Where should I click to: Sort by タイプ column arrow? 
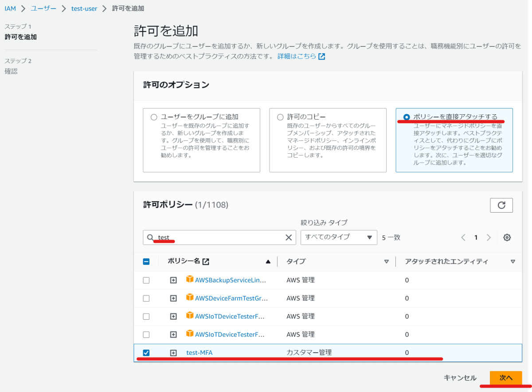coord(386,262)
